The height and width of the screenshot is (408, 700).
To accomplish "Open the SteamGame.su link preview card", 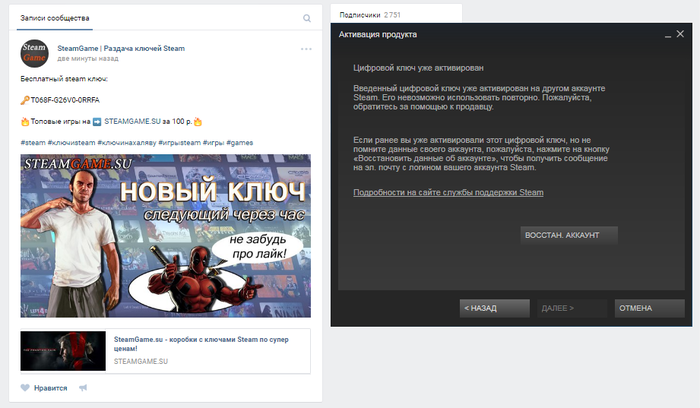I will tap(165, 349).
